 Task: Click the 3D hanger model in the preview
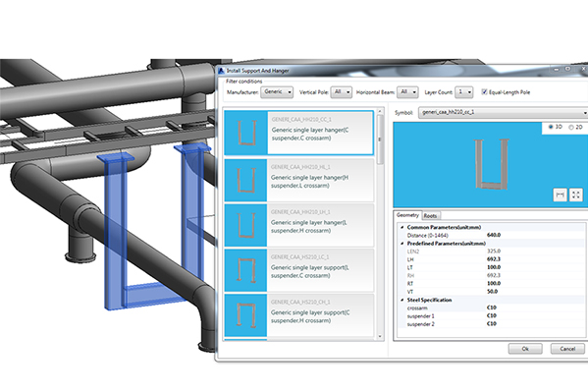pyautogui.click(x=491, y=164)
